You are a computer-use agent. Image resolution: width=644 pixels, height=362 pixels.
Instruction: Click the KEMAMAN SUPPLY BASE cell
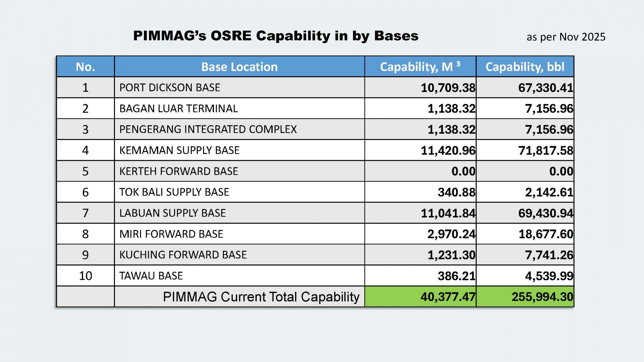pyautogui.click(x=179, y=150)
